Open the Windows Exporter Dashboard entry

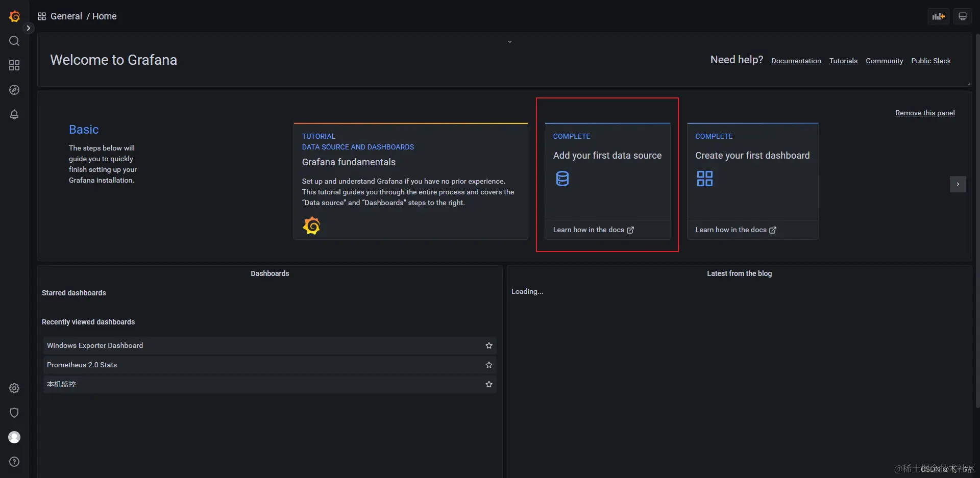[x=269, y=345]
